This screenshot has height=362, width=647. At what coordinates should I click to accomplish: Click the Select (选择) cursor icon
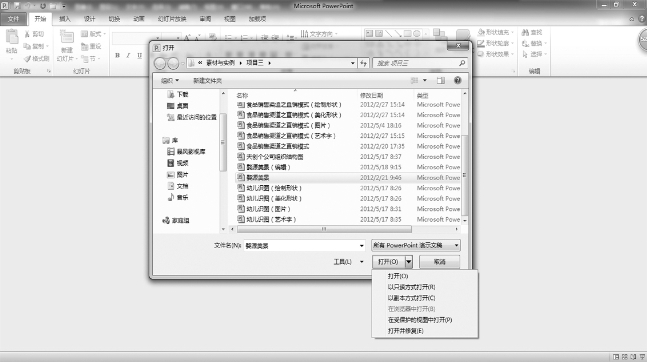click(525, 54)
